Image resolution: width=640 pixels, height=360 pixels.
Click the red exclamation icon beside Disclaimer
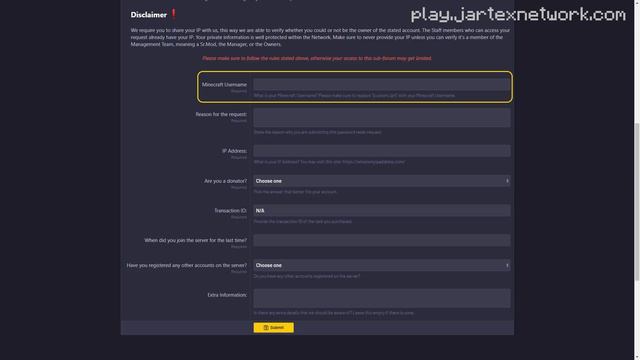[x=173, y=14]
